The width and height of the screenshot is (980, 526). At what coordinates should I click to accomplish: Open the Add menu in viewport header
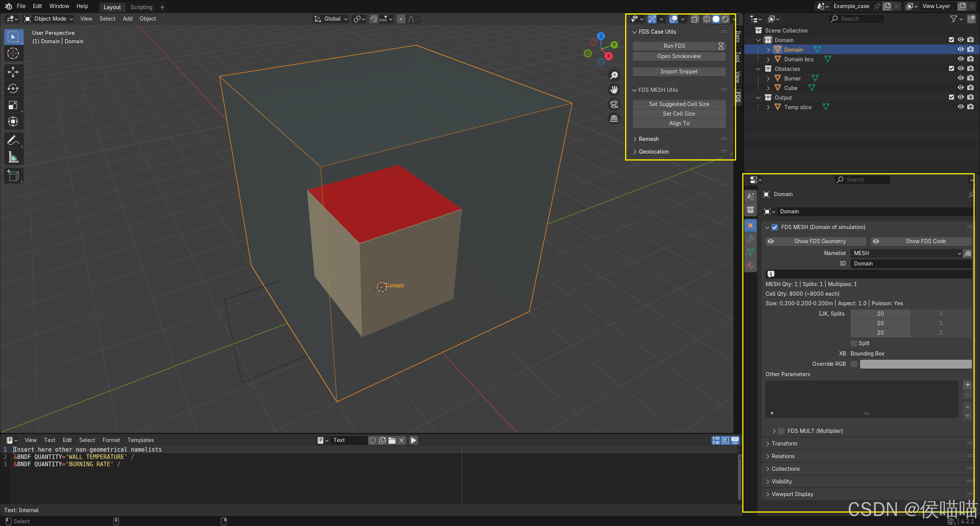coord(127,19)
